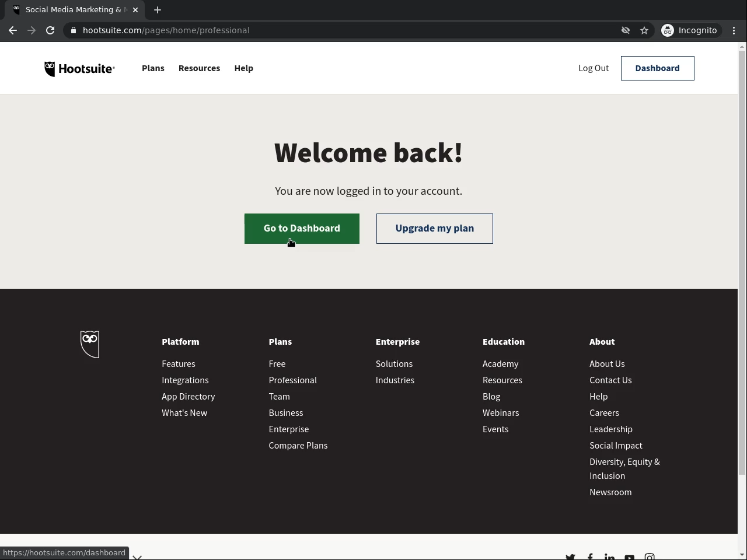Click the Platform footer column heading

click(180, 342)
